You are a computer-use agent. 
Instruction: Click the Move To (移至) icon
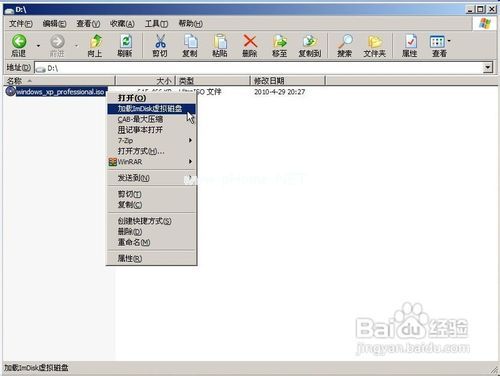[x=280, y=42]
